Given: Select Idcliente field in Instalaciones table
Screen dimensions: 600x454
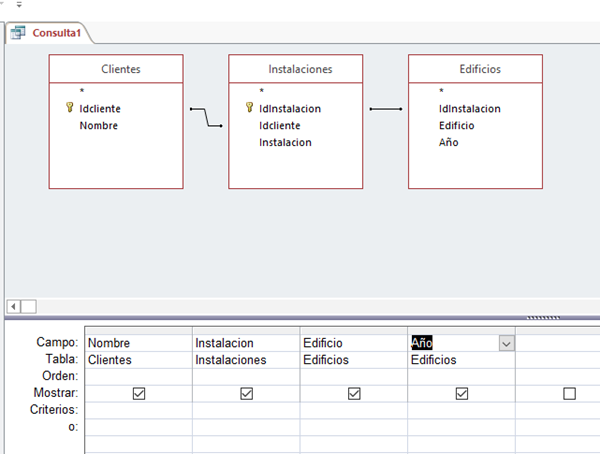Looking at the screenshot, I should click(280, 126).
